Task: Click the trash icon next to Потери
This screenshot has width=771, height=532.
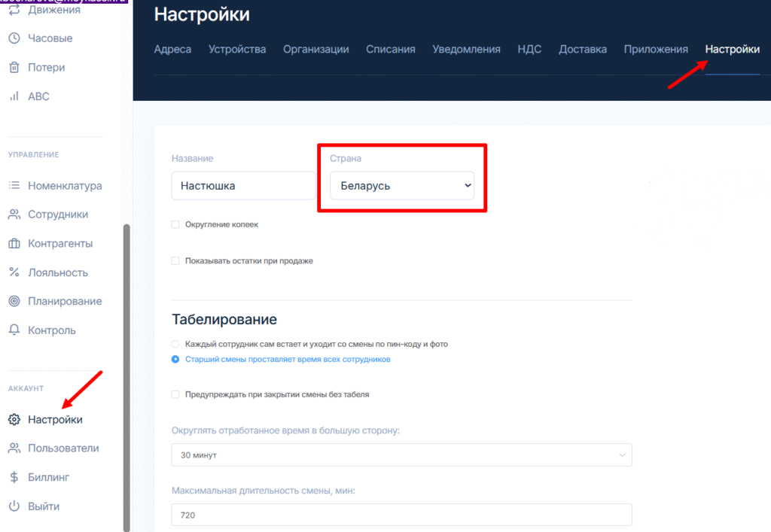Action: pos(14,67)
